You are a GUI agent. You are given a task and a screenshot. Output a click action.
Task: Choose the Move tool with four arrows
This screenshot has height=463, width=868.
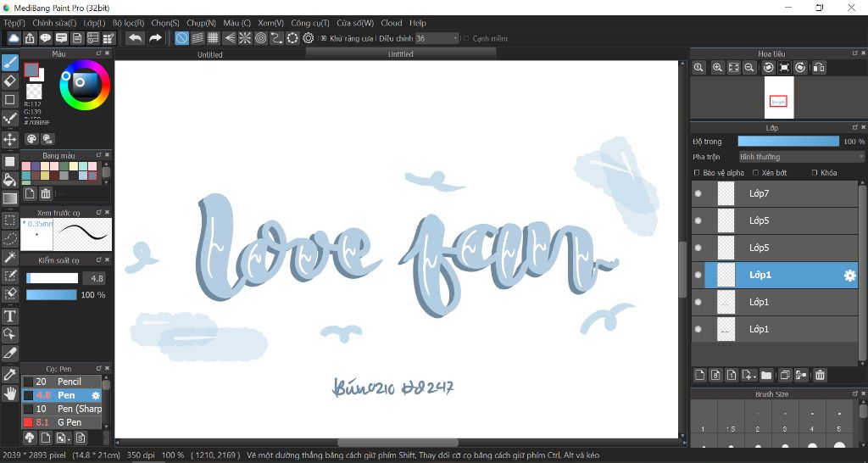click(x=10, y=139)
